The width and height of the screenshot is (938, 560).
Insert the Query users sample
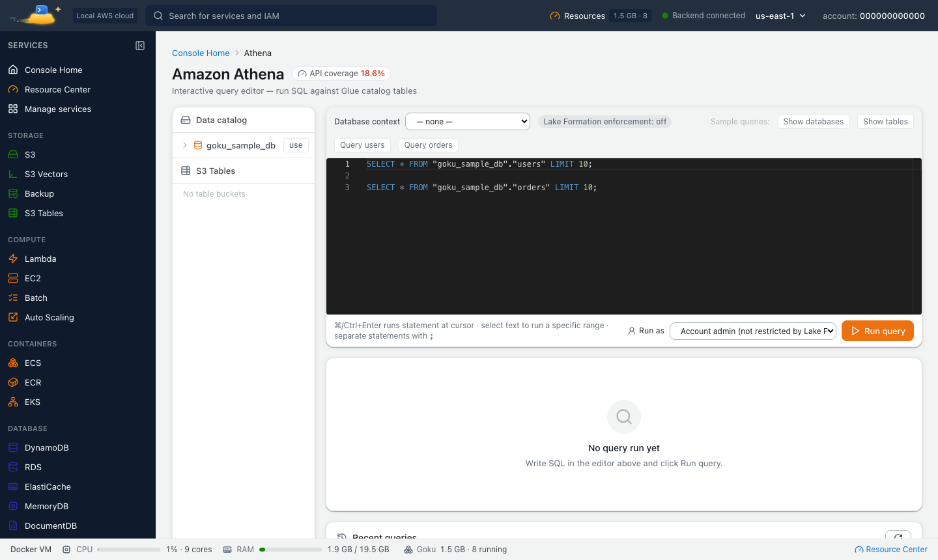click(x=362, y=145)
